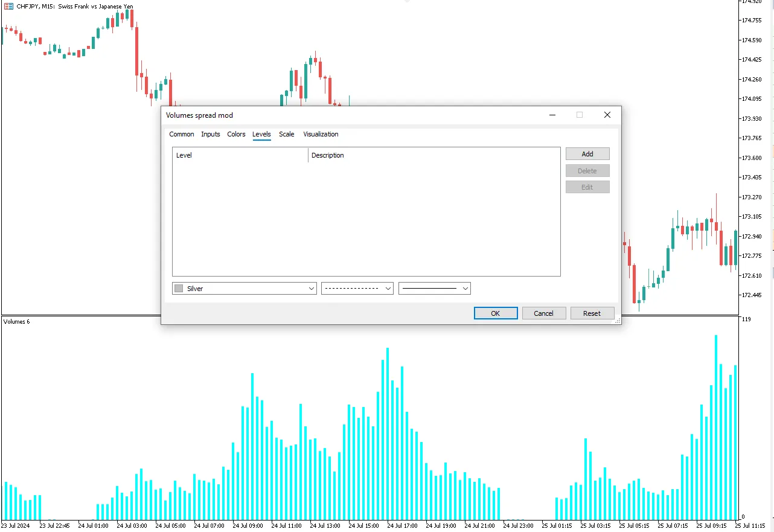The width and height of the screenshot is (774, 532).
Task: Click the CHFJPY, M15 chart title text
Action: (x=74, y=6)
